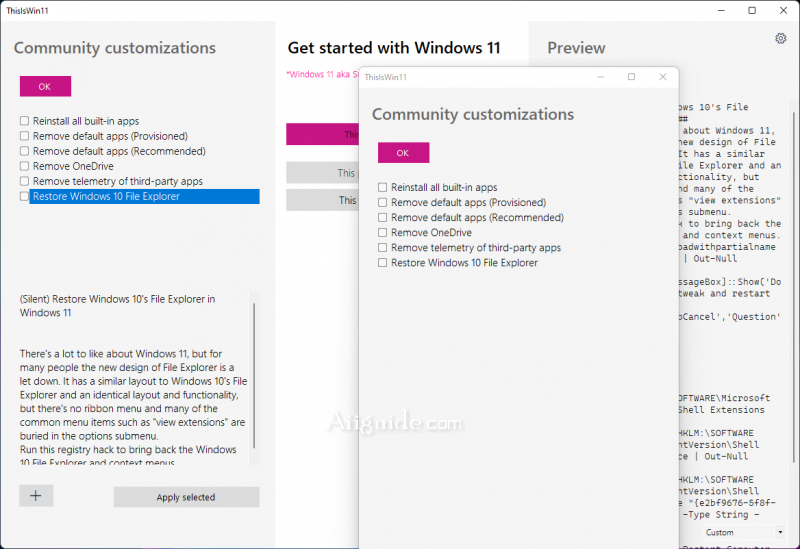Tick highlighted Restore Windows 10 File Explorer checkbox

24,196
